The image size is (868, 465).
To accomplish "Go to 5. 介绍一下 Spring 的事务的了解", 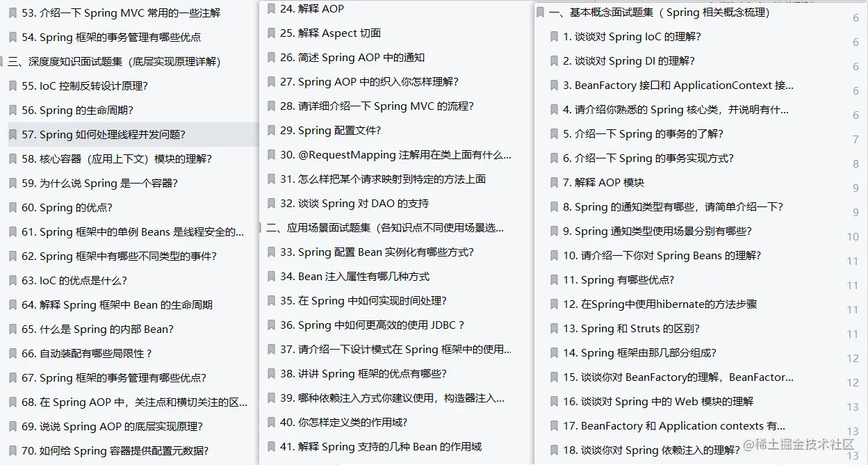I will click(x=643, y=134).
